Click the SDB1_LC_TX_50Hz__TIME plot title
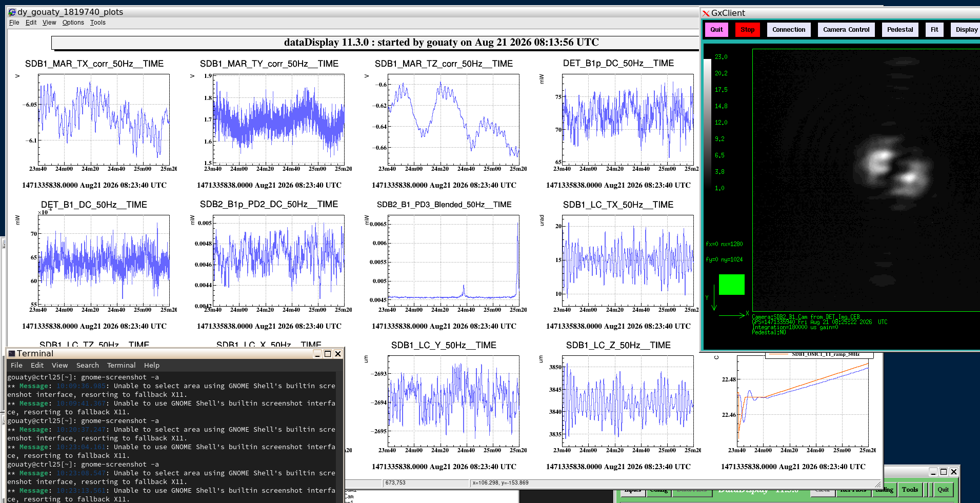Screen dimensions: 980x503 [x=618, y=205]
